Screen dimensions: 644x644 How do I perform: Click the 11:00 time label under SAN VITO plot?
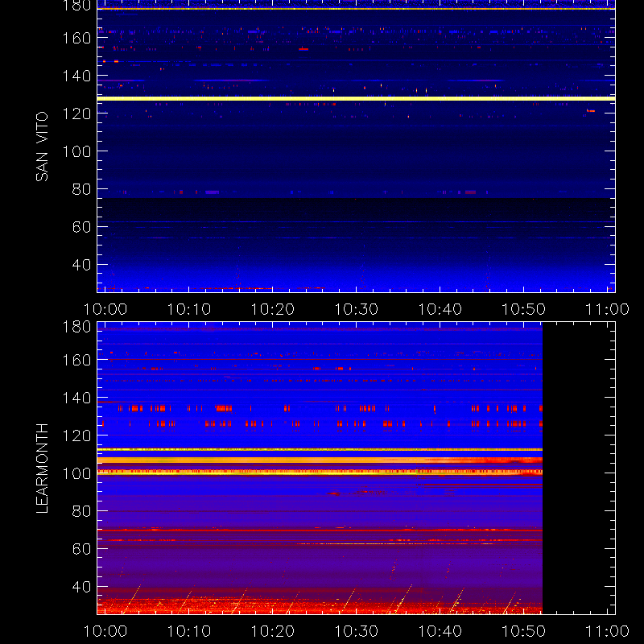pyautogui.click(x=607, y=309)
